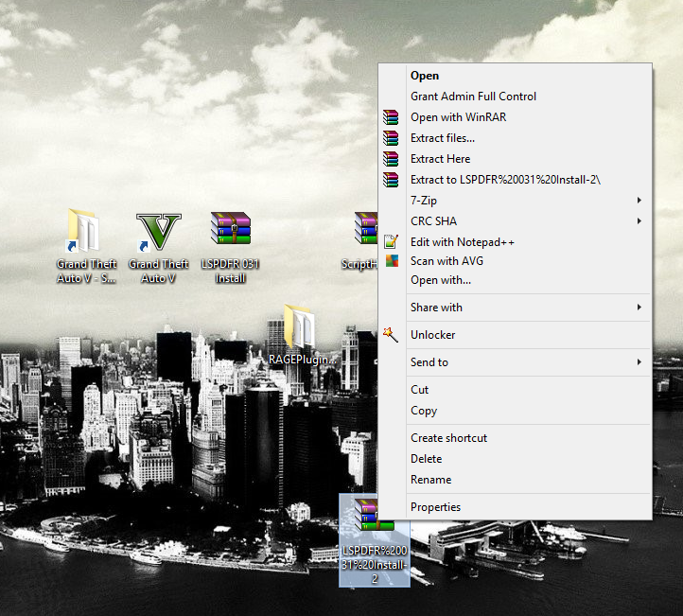Click the WinRAR icon beside Extract Here
683x616 pixels.
coord(391,159)
